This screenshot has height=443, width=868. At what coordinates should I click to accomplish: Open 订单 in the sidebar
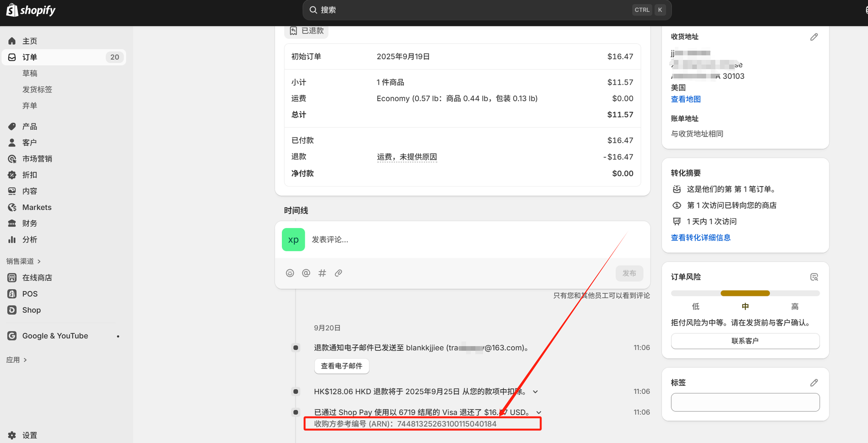pyautogui.click(x=30, y=57)
